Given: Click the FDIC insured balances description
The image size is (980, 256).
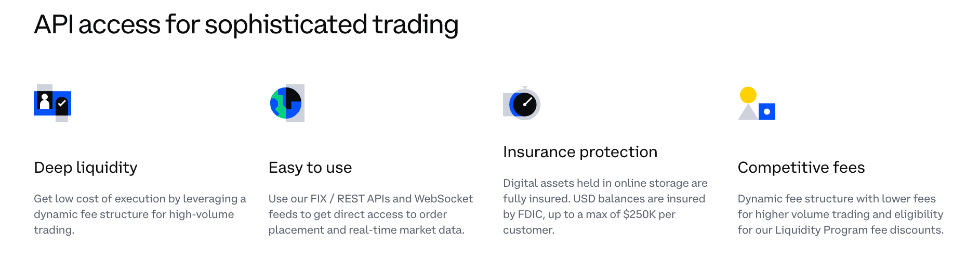Looking at the screenshot, I should click(x=605, y=207).
